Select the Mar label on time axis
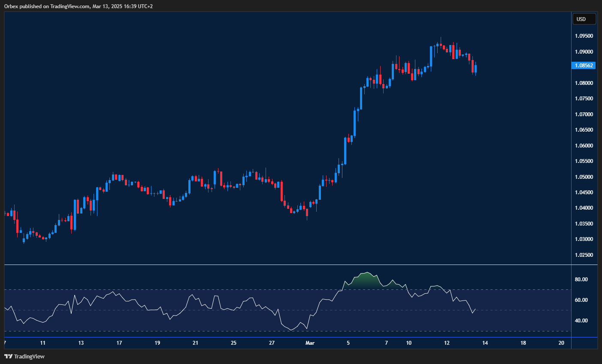 (x=310, y=343)
